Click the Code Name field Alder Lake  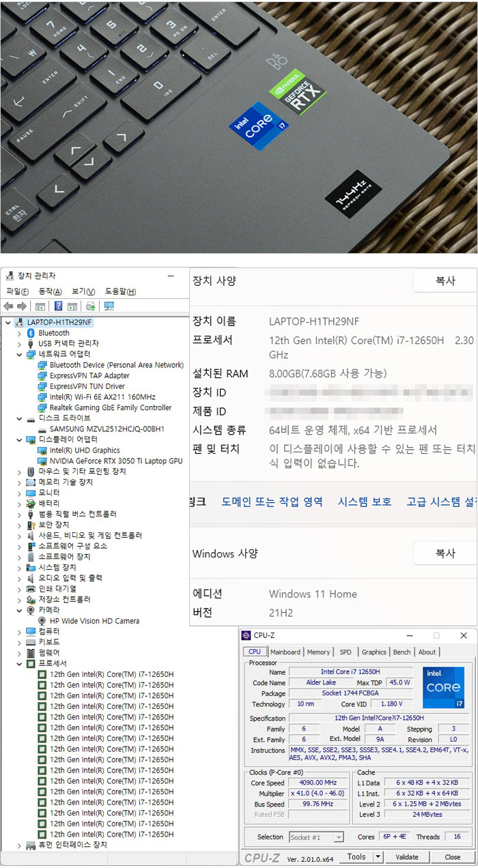[321, 682]
